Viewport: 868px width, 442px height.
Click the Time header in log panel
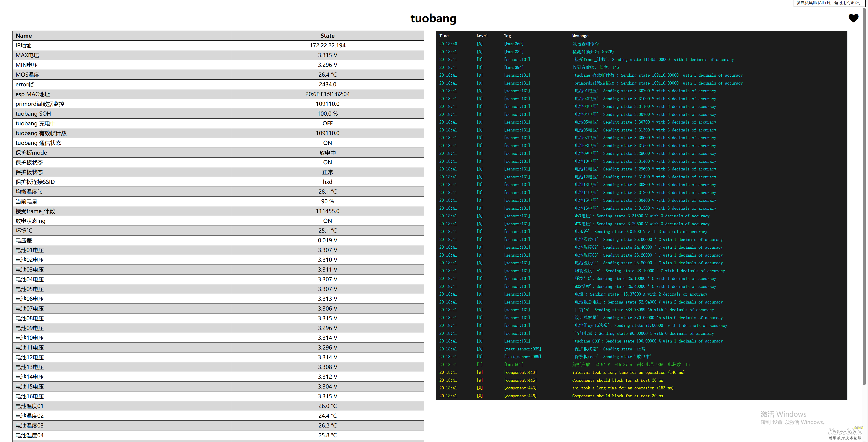[x=444, y=36]
